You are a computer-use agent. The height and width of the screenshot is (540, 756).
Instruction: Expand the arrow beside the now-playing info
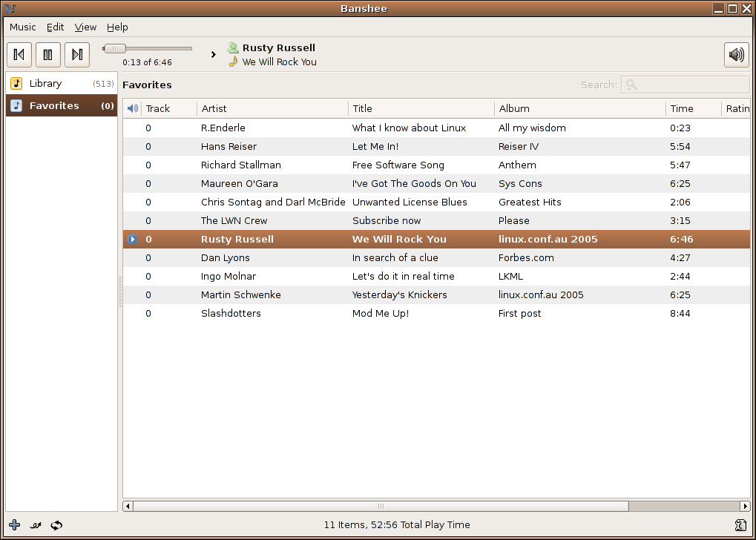coord(214,55)
